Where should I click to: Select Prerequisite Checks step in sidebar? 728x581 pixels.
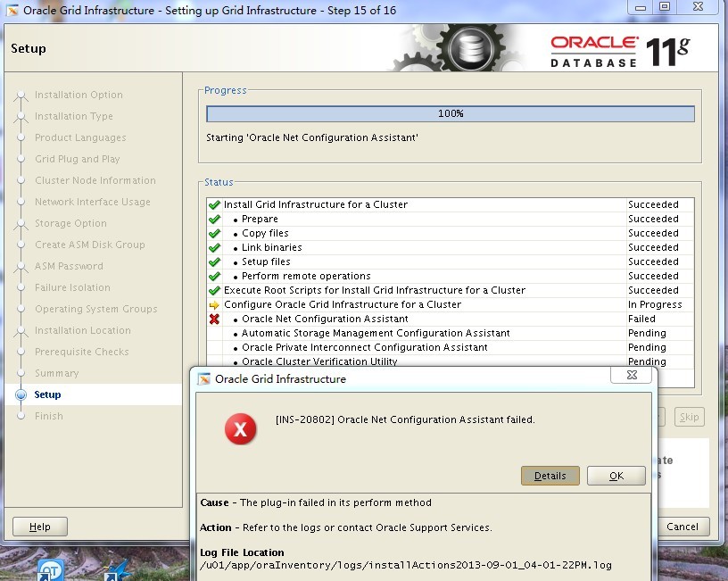click(82, 352)
